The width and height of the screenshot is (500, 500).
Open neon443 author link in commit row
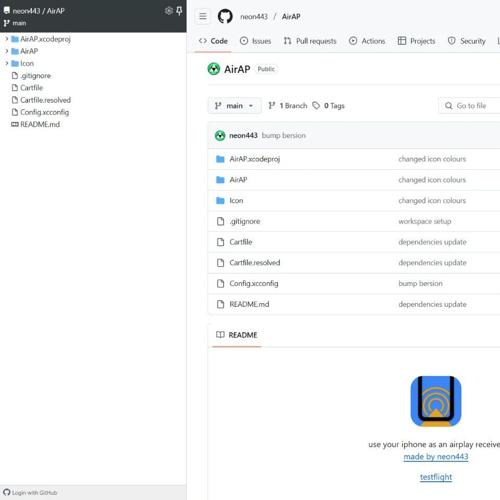[x=243, y=135]
